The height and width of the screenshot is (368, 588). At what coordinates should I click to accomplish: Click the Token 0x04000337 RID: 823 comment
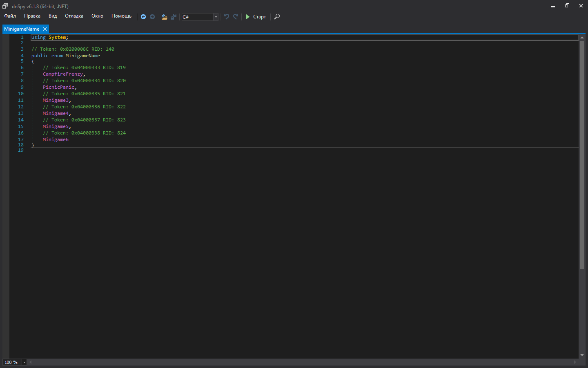click(x=84, y=120)
